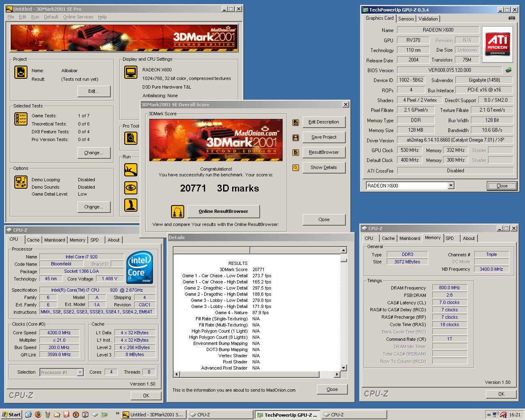Image resolution: width=525 pixels, height=420 pixels.
Task: Click the magnifier icon beside Show Details
Action: tap(295, 168)
